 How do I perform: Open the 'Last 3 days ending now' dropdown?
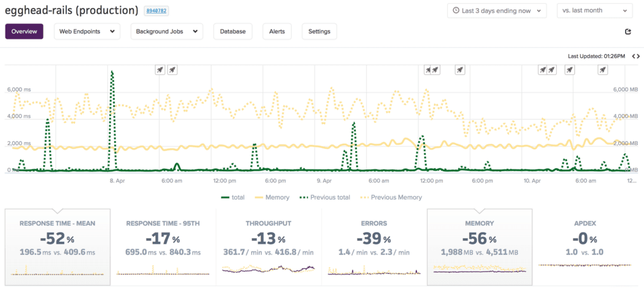[x=497, y=10]
